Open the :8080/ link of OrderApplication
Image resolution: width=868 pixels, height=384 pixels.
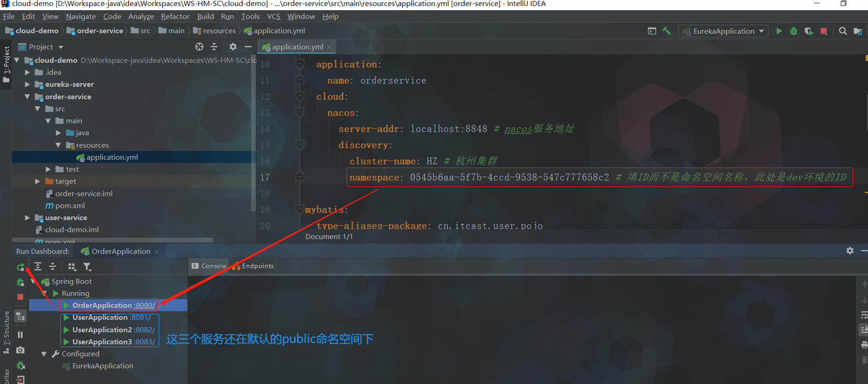tap(144, 305)
